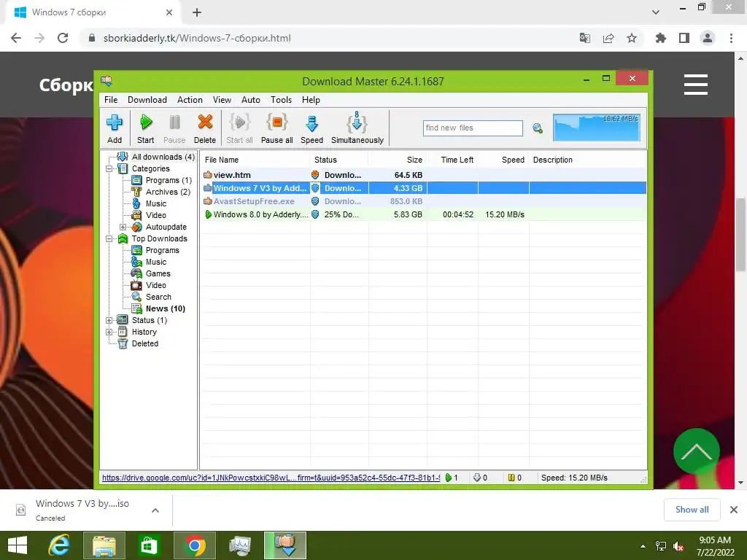Open the Help menu
The height and width of the screenshot is (560, 747).
click(311, 99)
